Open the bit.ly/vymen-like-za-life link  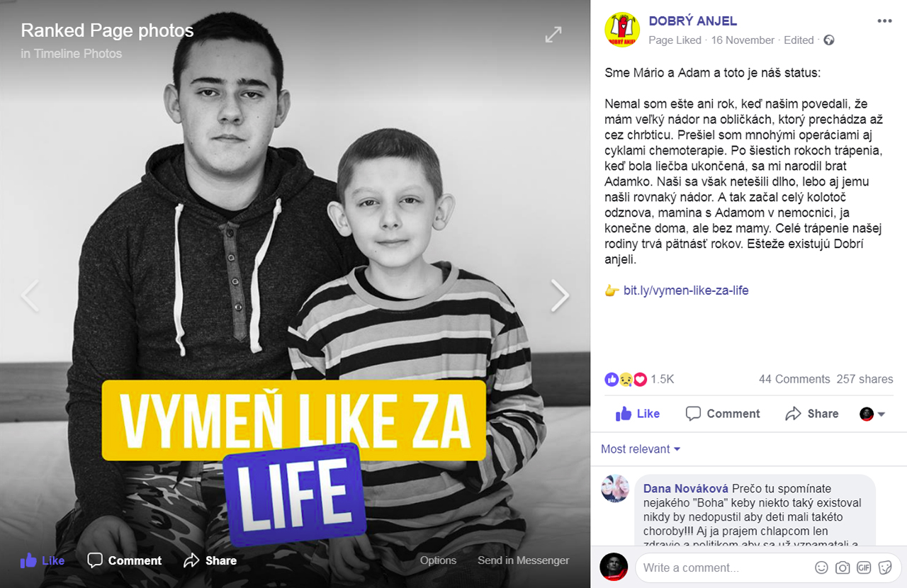686,290
